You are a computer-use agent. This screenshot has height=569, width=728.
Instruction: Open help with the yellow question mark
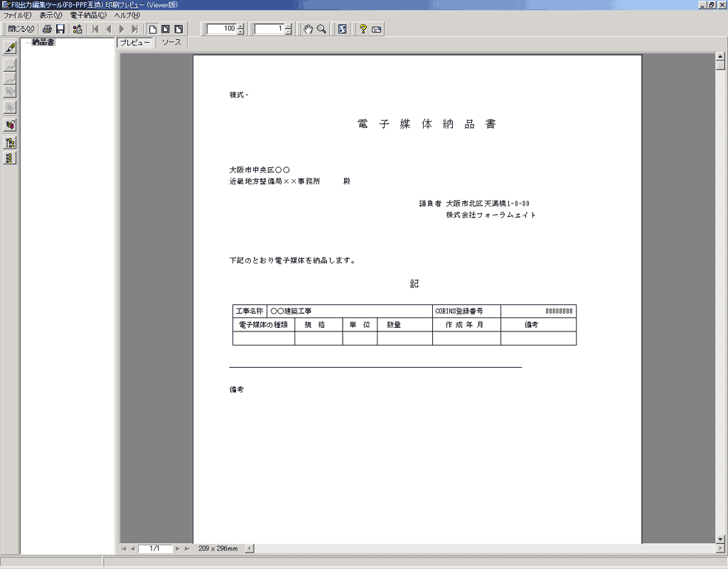click(x=363, y=28)
